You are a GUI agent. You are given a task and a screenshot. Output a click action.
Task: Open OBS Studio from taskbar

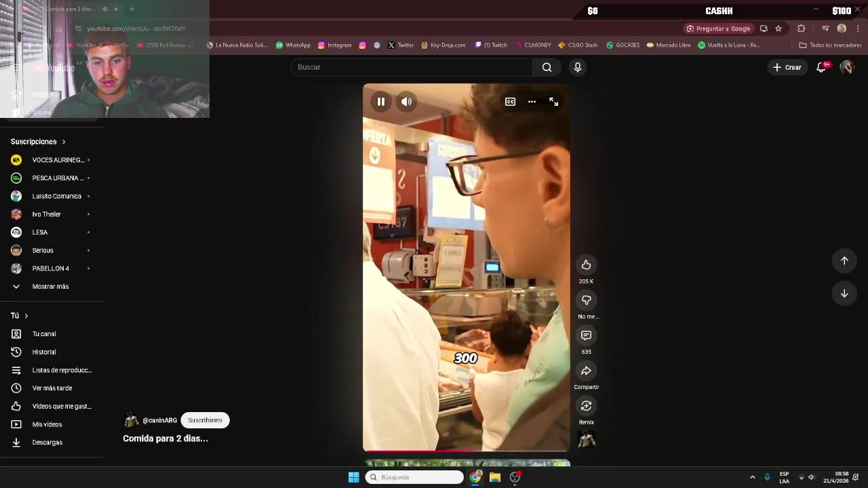(x=515, y=477)
